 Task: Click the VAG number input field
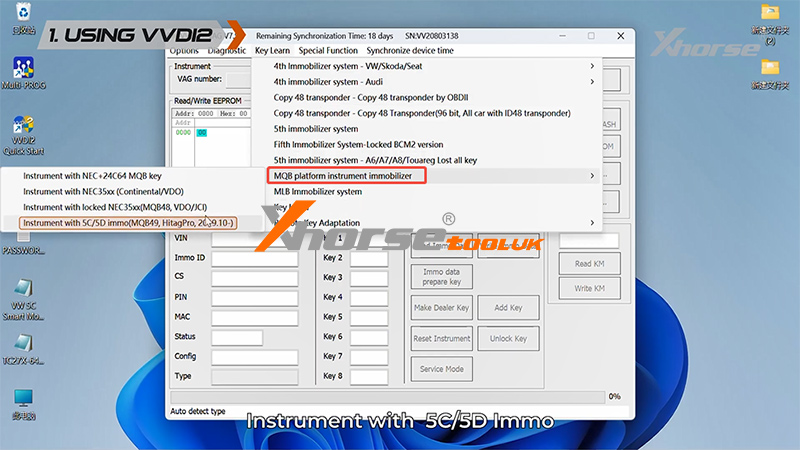tap(238, 80)
